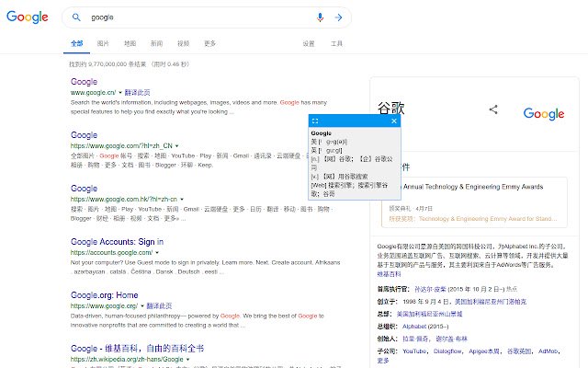Viewport: 588px width, 368px height.
Task: Open the Google.org: Home result
Action: [104, 294]
